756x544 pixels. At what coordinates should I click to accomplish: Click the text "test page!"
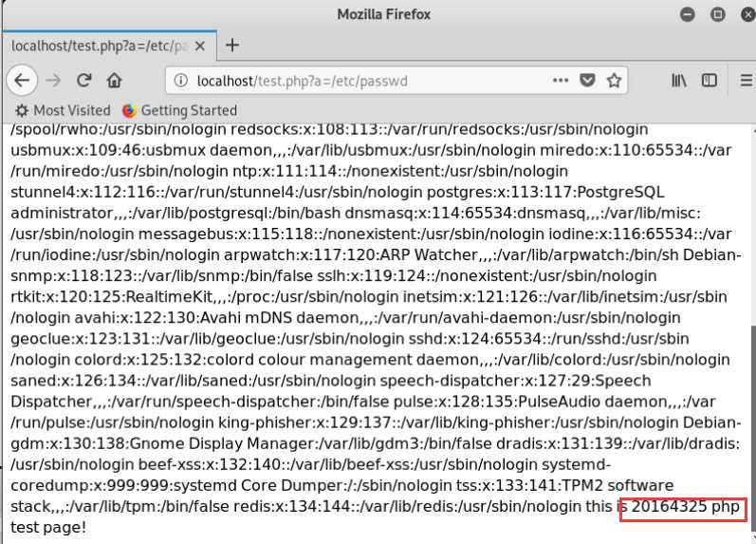pyautogui.click(x=48, y=527)
